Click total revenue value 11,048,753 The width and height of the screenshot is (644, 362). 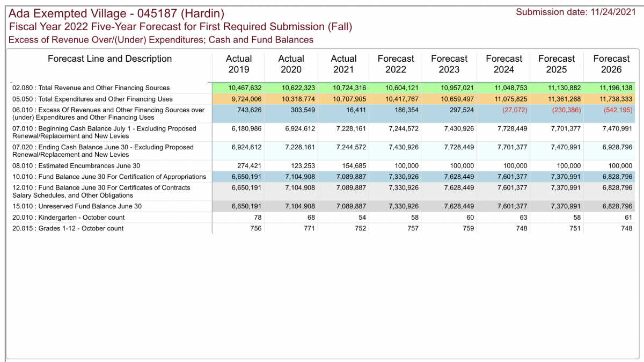click(511, 88)
